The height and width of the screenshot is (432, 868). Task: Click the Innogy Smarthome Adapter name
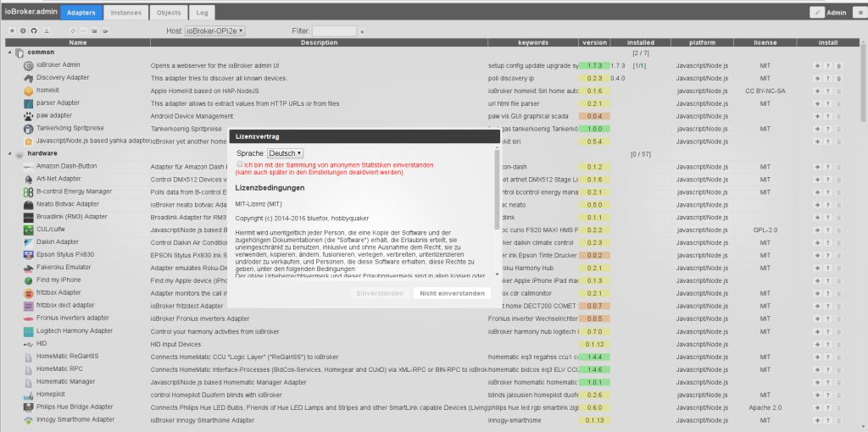pyautogui.click(x=75, y=420)
